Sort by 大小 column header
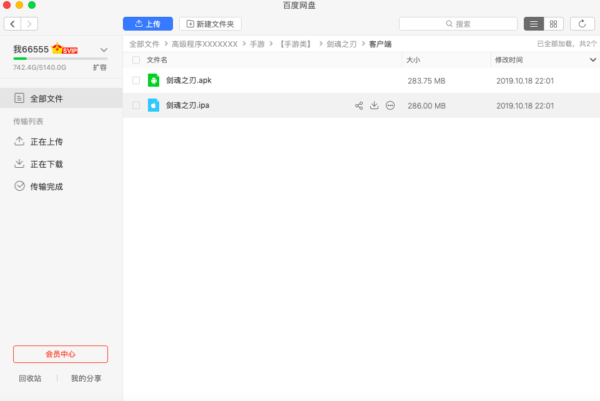Viewport: 600px width, 401px height. (414, 60)
